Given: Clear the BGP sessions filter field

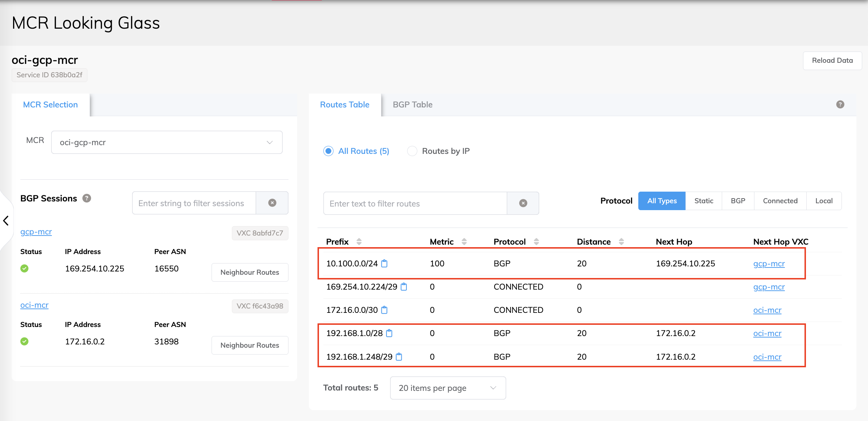Looking at the screenshot, I should pos(272,203).
